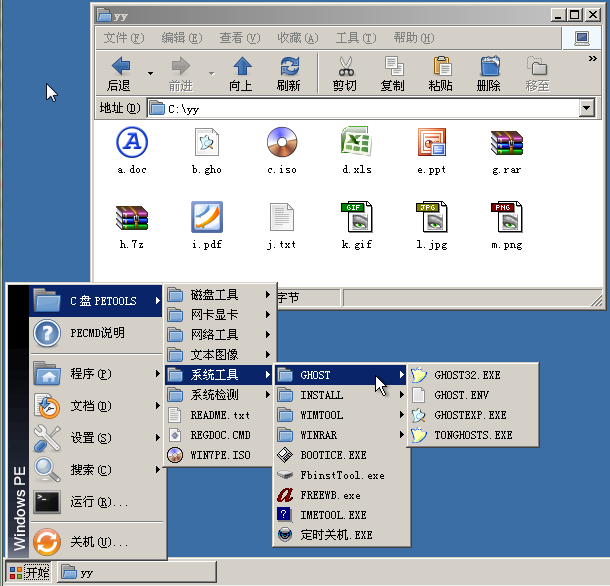Click the yy taskbar window button
Image resolution: width=610 pixels, height=586 pixels.
click(x=137, y=572)
